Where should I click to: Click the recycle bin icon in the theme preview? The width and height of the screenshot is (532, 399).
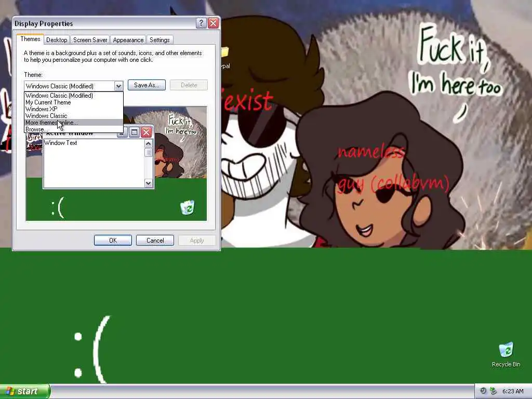[187, 207]
